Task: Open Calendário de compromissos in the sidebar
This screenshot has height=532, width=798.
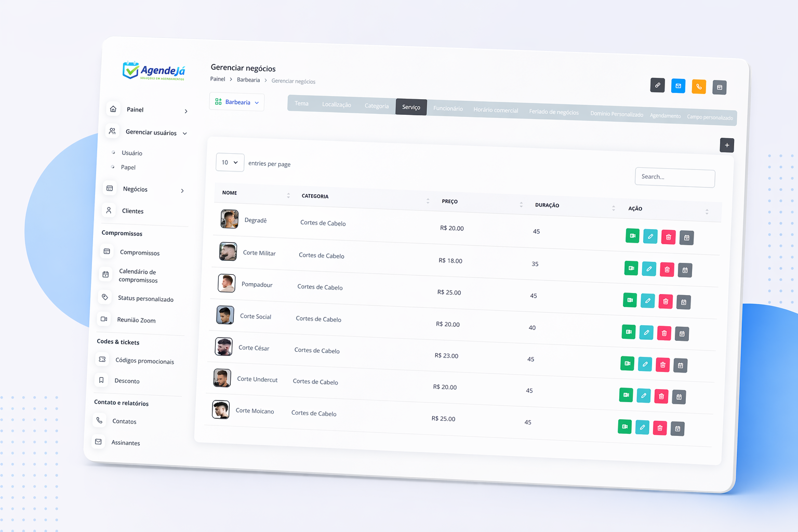Action: [130, 275]
